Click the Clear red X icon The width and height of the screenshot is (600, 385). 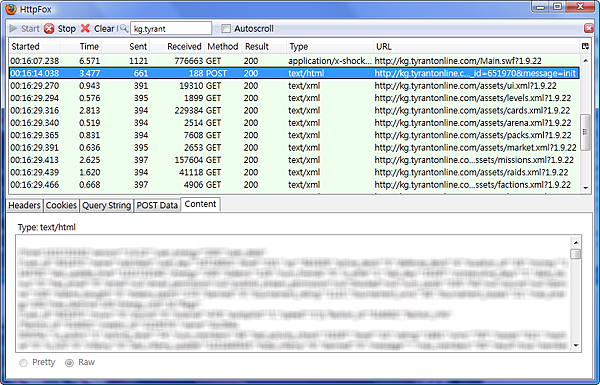pos(85,29)
